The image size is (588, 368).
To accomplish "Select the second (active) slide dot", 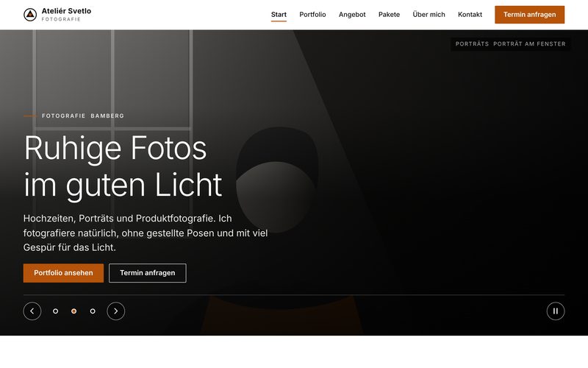I will pyautogui.click(x=74, y=311).
